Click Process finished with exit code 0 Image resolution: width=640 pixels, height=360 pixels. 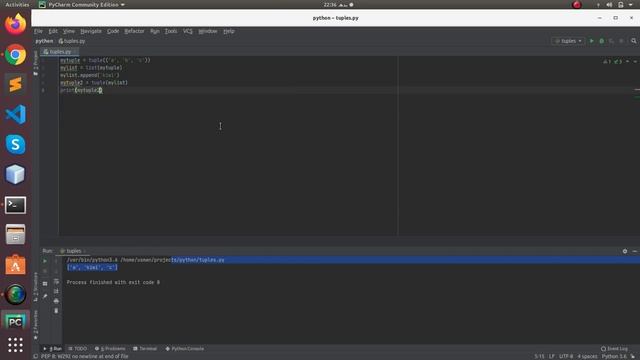(113, 282)
